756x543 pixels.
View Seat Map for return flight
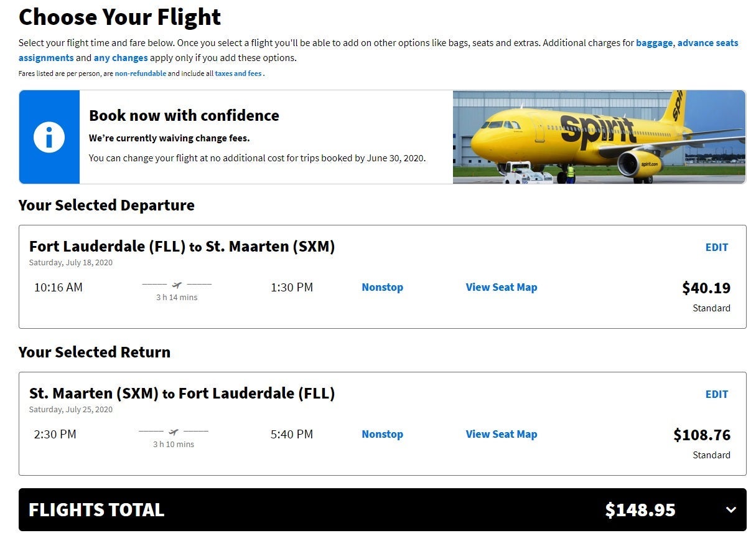coord(501,434)
